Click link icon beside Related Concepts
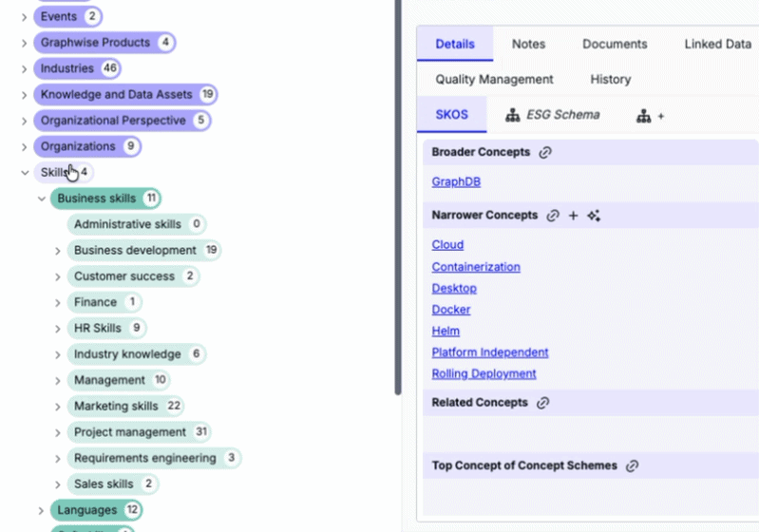The width and height of the screenshot is (759, 532). 542,403
